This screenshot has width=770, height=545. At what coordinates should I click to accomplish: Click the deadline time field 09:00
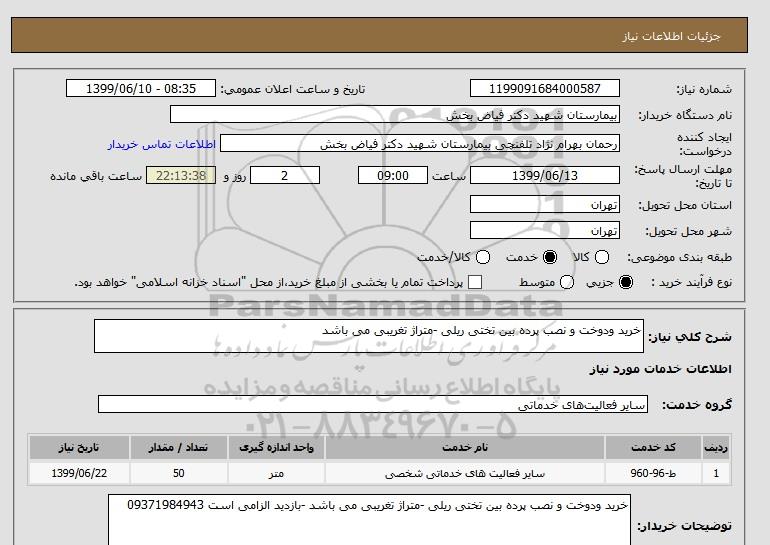tap(393, 175)
